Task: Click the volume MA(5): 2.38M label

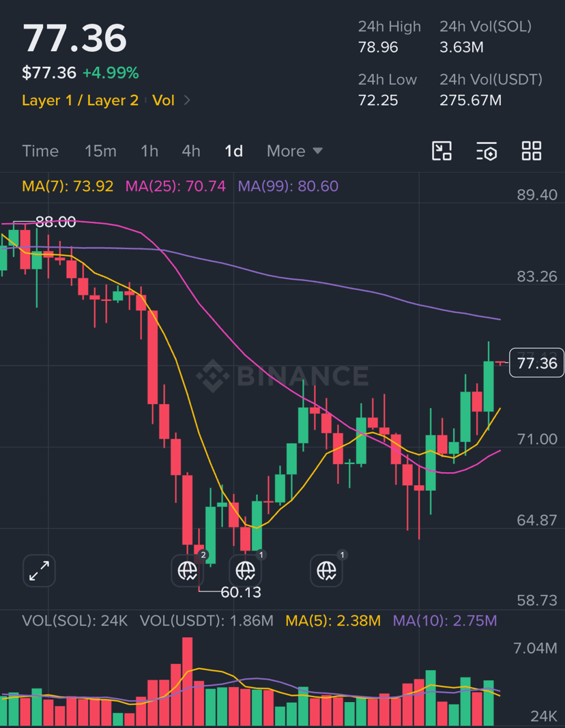Action: click(x=333, y=621)
